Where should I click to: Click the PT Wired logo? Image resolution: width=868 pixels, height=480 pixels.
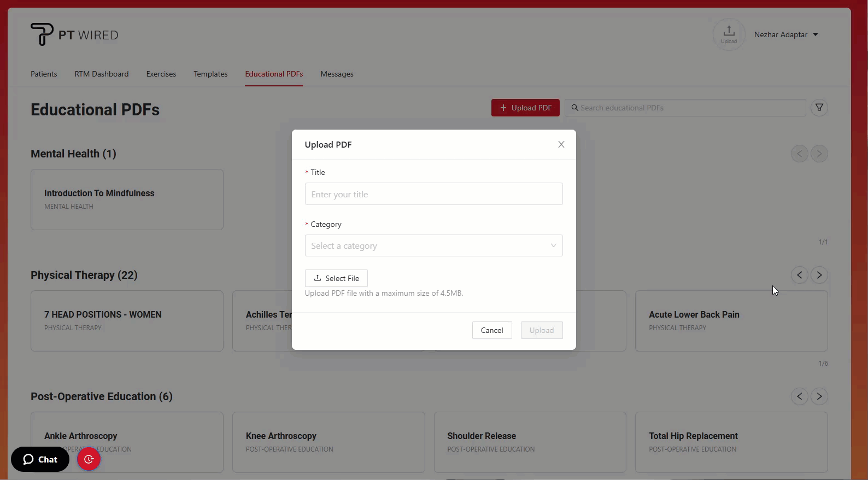click(x=74, y=34)
